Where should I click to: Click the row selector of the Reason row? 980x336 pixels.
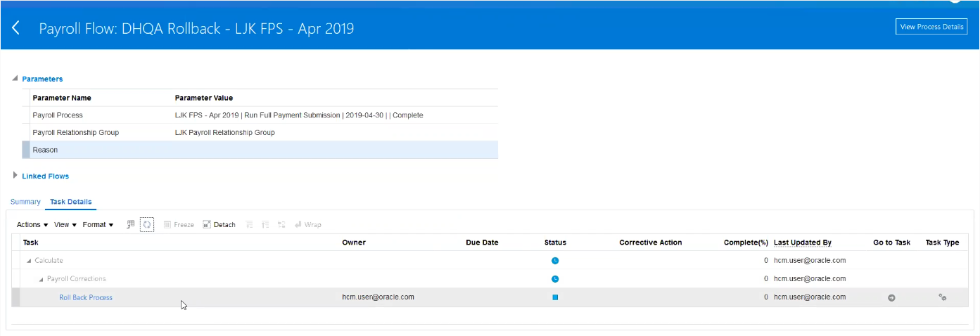[x=26, y=150]
